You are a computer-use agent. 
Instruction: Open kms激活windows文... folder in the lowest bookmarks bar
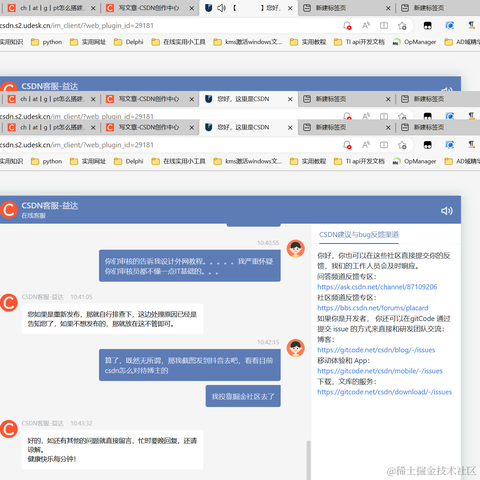coord(248,161)
